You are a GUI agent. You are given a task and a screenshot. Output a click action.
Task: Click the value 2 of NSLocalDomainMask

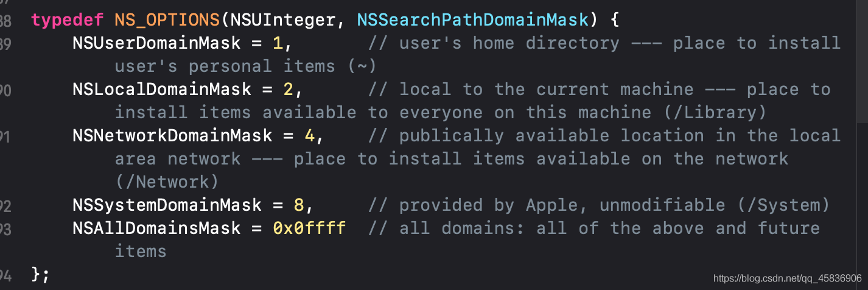(289, 90)
